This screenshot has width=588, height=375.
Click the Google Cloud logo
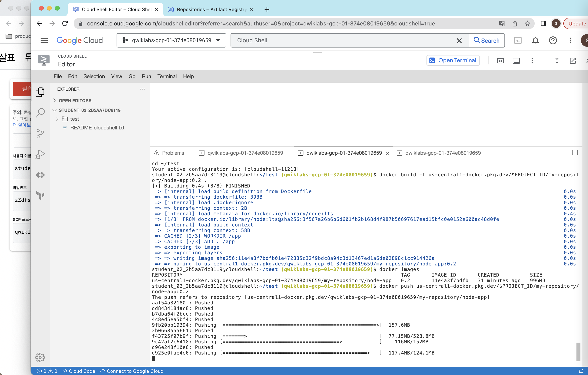click(80, 40)
